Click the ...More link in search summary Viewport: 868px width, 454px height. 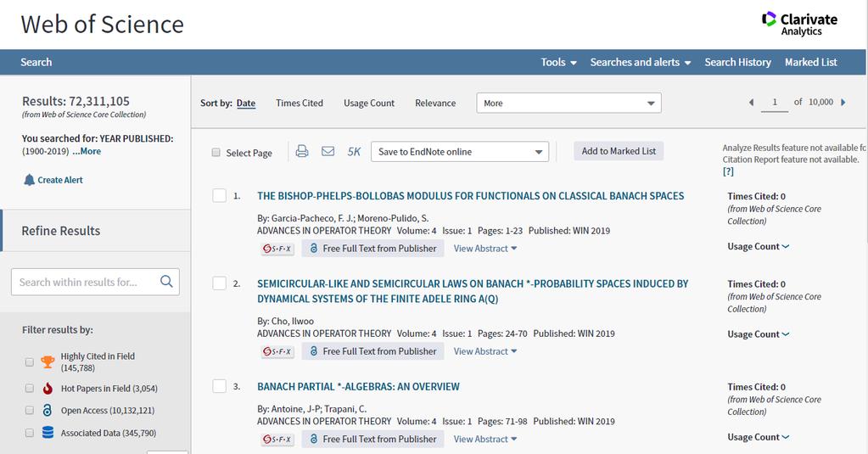coord(87,151)
